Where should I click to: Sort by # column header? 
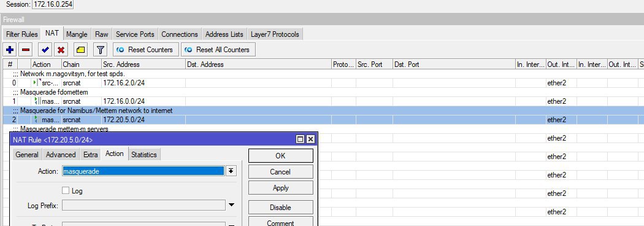pyautogui.click(x=10, y=64)
